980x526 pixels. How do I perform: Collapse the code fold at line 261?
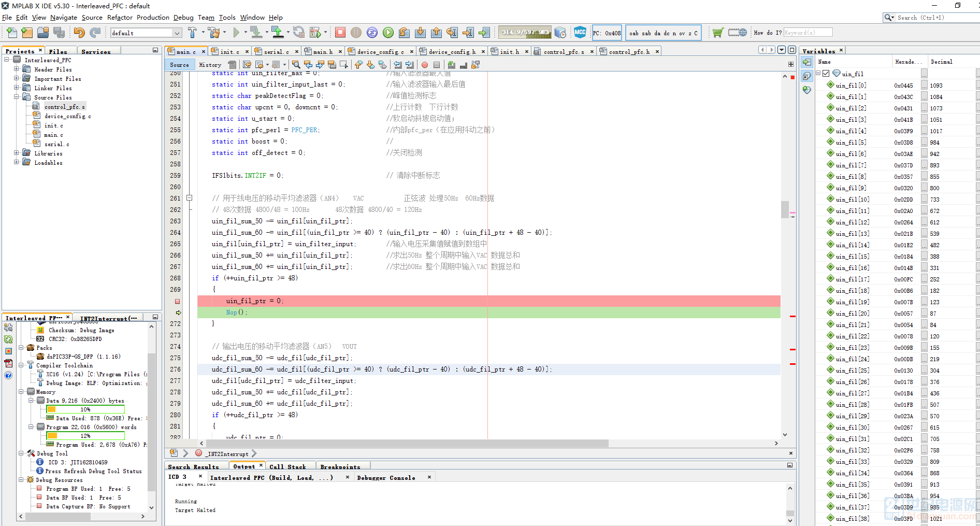point(190,198)
